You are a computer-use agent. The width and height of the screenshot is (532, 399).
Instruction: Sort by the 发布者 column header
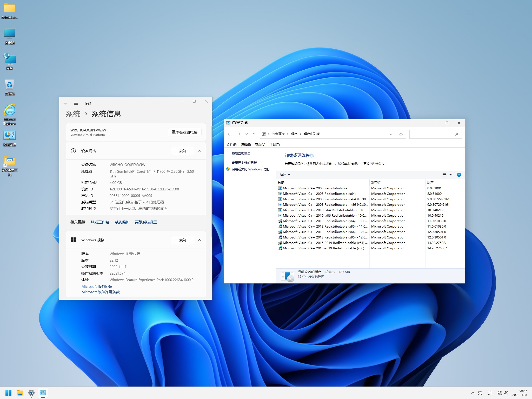coord(397,182)
